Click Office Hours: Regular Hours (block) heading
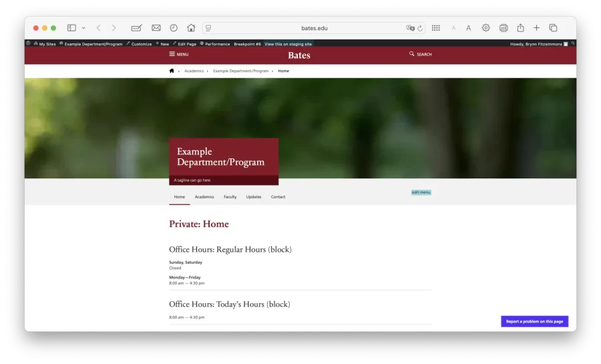Image resolution: width=601 pixels, height=364 pixels. tap(230, 250)
